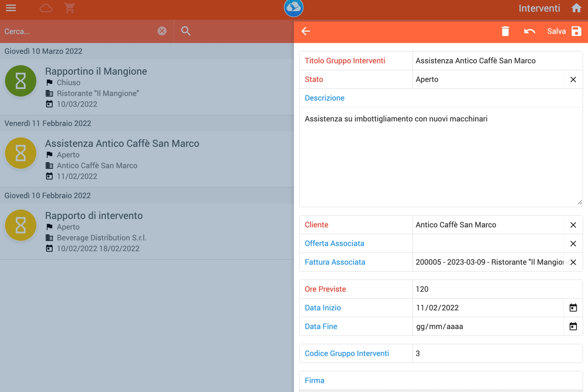Click into the Cerca search field
This screenshot has height=392, width=588.
[x=78, y=31]
